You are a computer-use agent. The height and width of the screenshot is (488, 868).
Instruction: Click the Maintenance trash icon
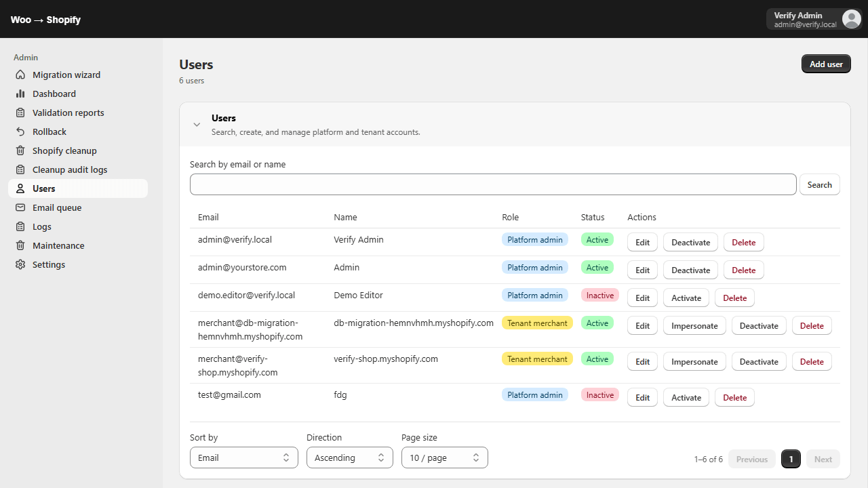20,245
